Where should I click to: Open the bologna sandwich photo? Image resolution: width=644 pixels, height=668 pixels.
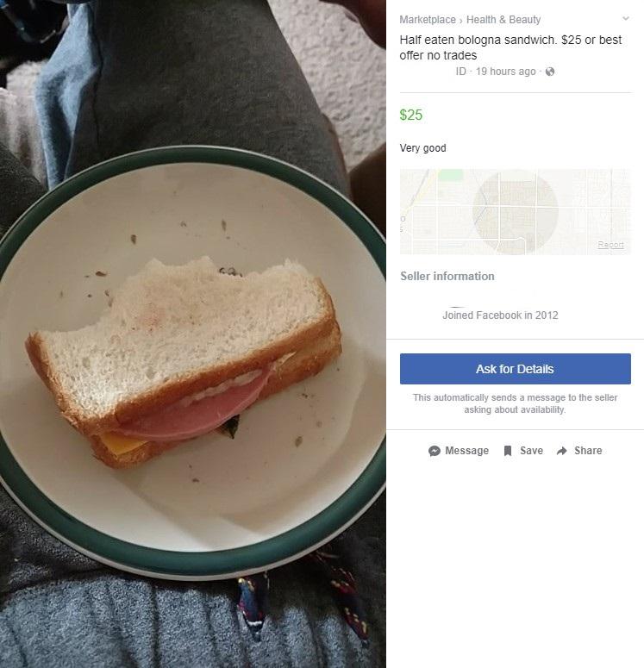(x=193, y=334)
